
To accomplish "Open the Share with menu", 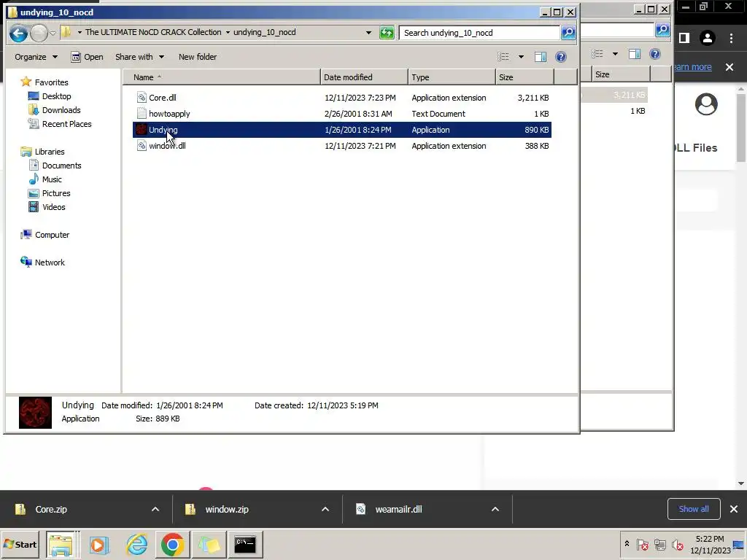I will (x=139, y=57).
